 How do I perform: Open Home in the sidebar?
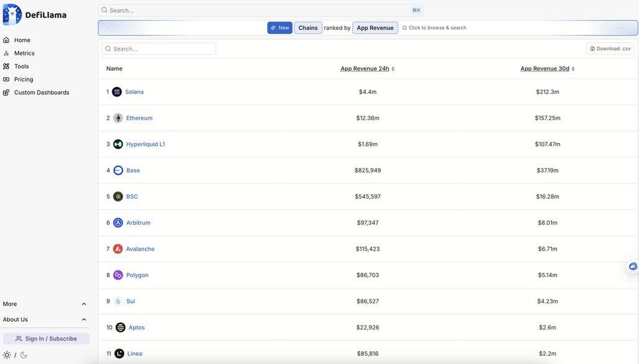22,40
